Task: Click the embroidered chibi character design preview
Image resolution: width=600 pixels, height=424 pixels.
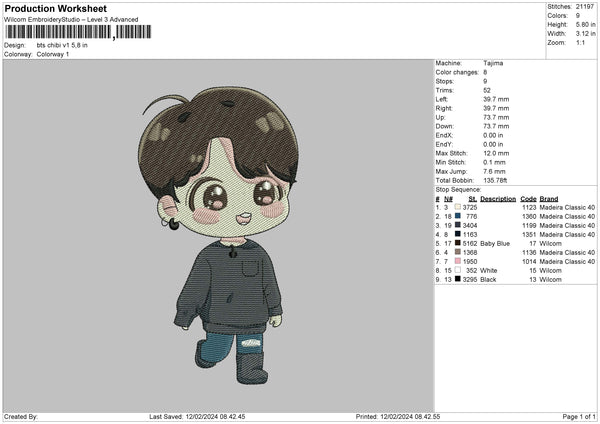Action: (218, 235)
